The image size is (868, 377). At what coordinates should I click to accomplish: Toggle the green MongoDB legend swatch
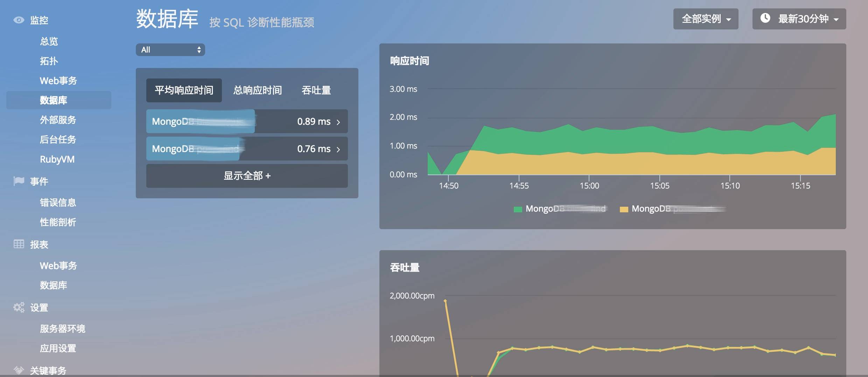click(518, 210)
